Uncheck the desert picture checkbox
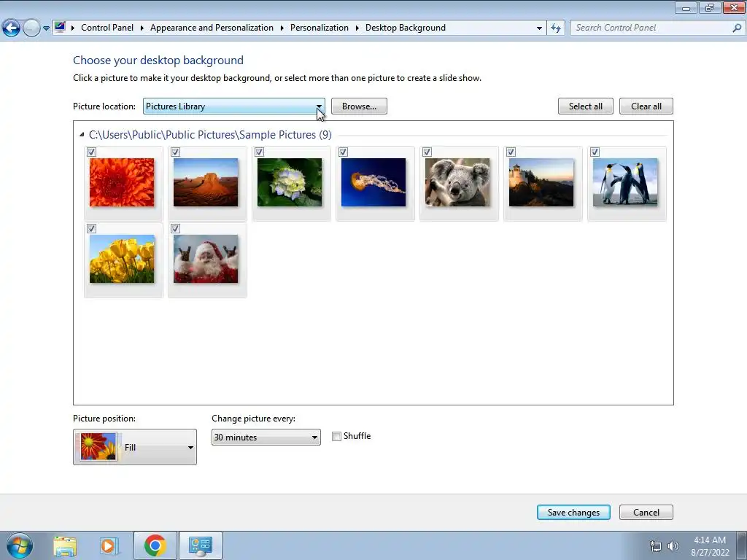Screen dimensions: 747x560 175,152
